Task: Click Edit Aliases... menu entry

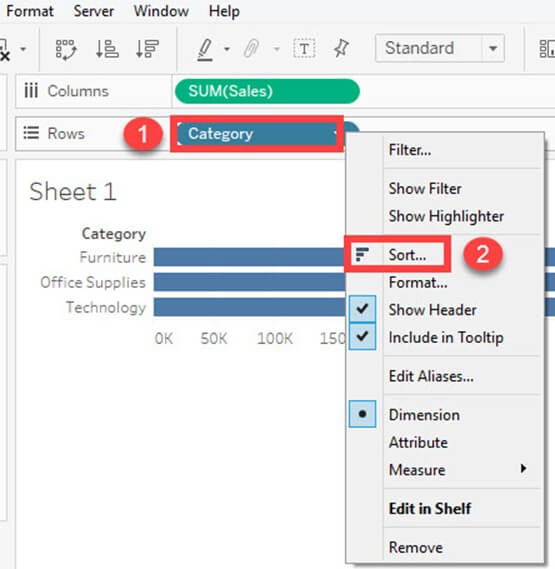Action: pyautogui.click(x=431, y=376)
